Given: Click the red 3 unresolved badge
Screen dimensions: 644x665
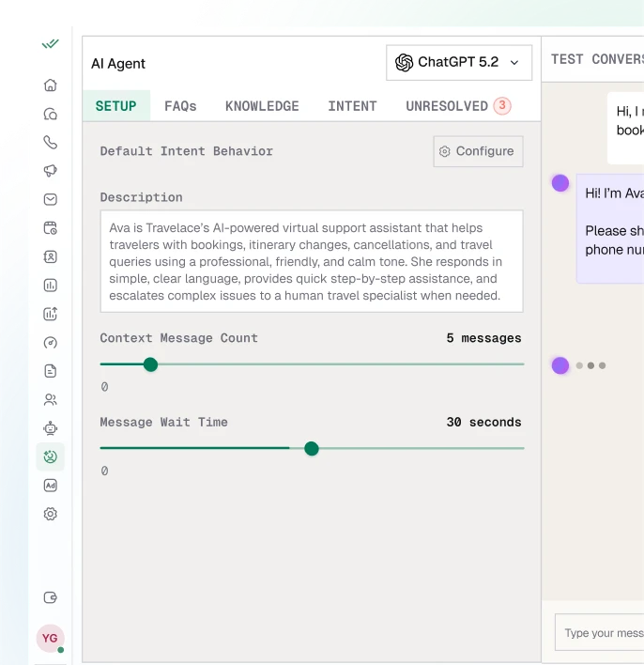Looking at the screenshot, I should (502, 105).
